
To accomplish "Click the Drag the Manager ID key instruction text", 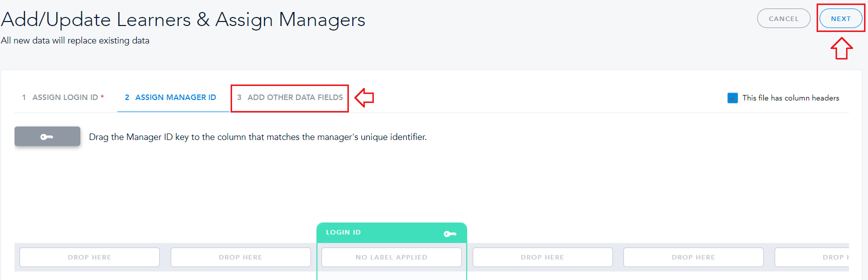I will (258, 137).
